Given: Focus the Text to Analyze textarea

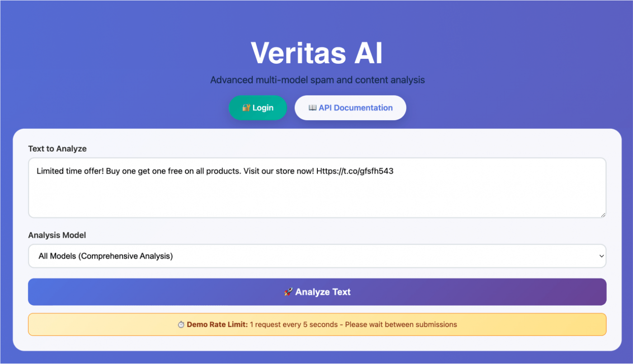Looking at the screenshot, I should (x=317, y=188).
